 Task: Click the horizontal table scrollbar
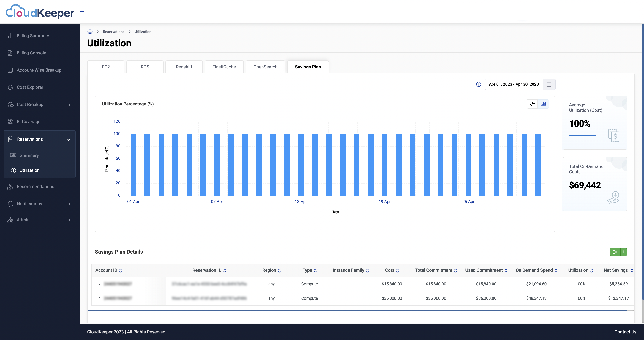357,311
